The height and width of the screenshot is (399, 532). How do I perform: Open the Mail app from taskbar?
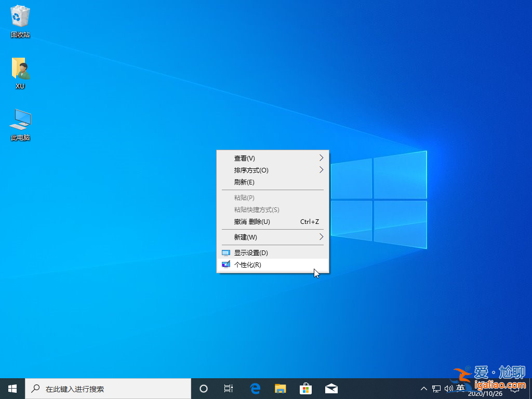[331, 388]
